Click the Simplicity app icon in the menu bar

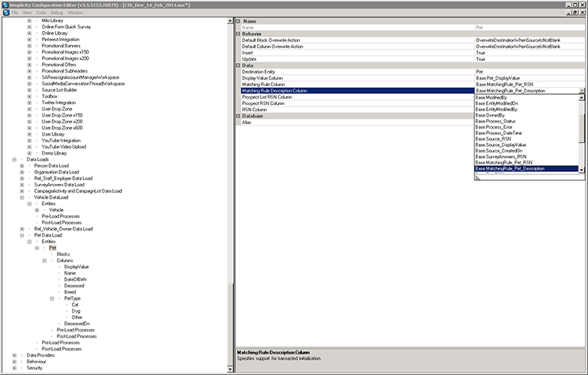6,13
